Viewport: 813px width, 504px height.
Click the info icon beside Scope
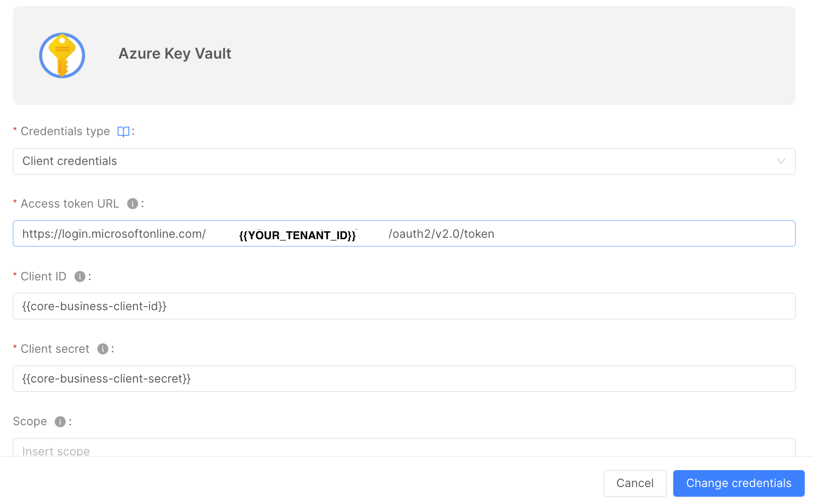pos(59,421)
